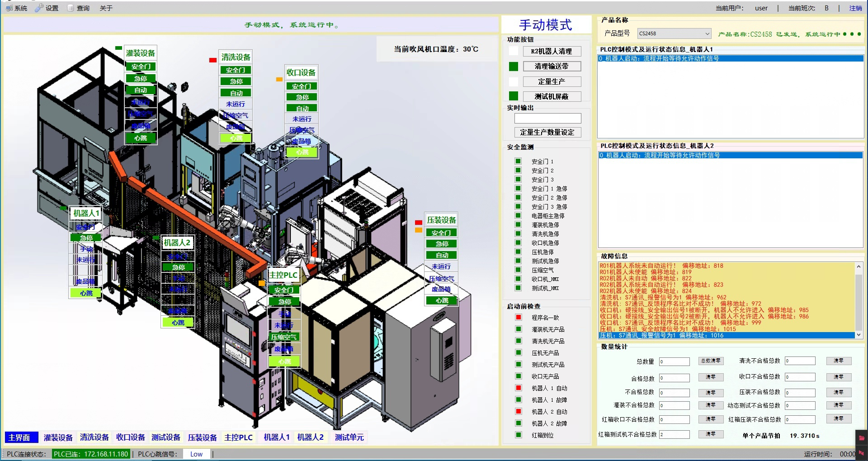This screenshot has width=868, height=461.
Task: Switch to 清洗设备 tab
Action: [x=94, y=437]
